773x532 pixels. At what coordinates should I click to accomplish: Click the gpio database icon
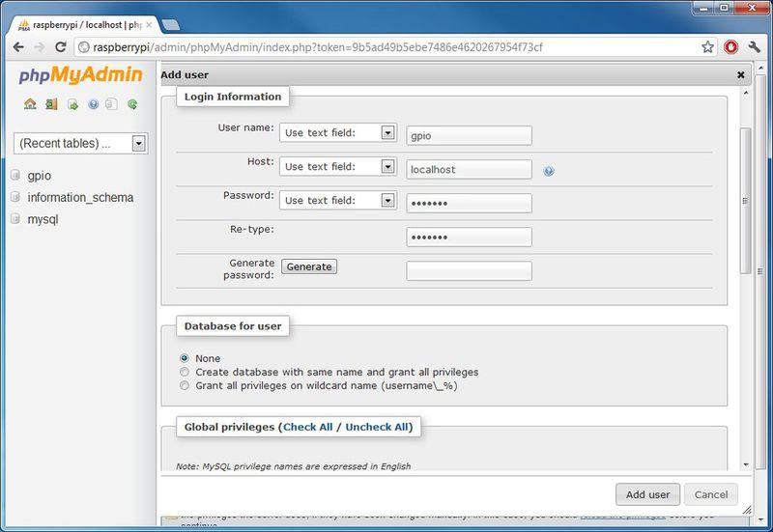15,175
